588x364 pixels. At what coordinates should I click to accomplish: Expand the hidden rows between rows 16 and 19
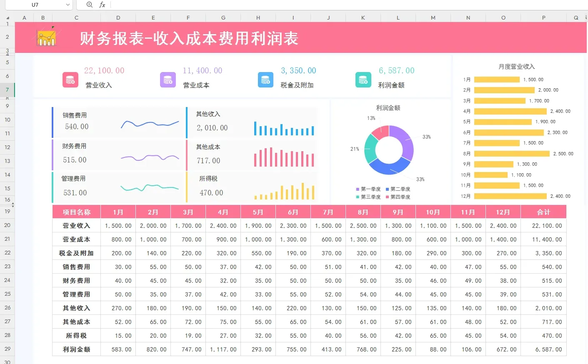point(13,204)
